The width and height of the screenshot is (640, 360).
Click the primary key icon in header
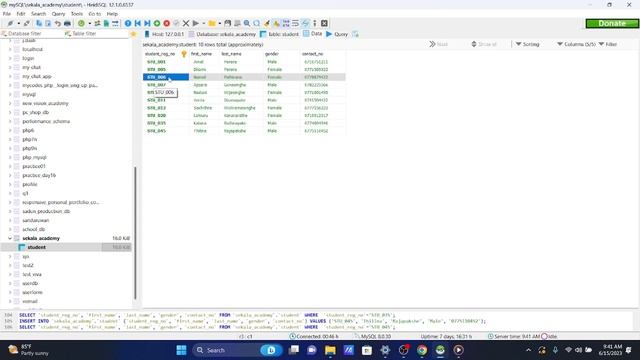click(x=184, y=54)
